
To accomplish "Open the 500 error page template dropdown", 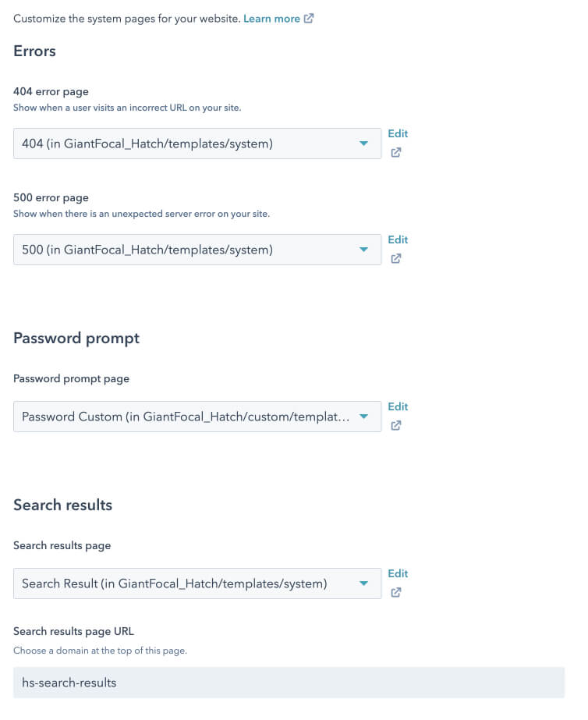I will point(187,250).
